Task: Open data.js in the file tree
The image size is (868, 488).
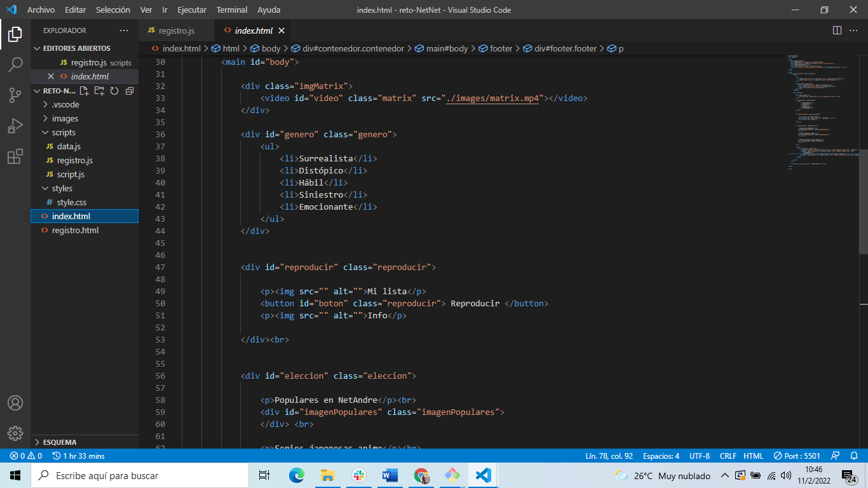Action: [x=85, y=146]
